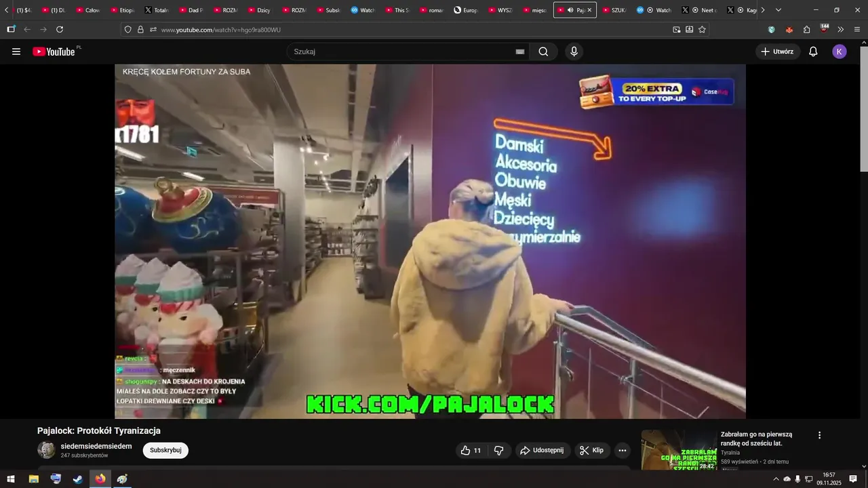Viewport: 868px width, 488px height.
Task: Bookmark this page with the star icon
Action: (x=702, y=30)
